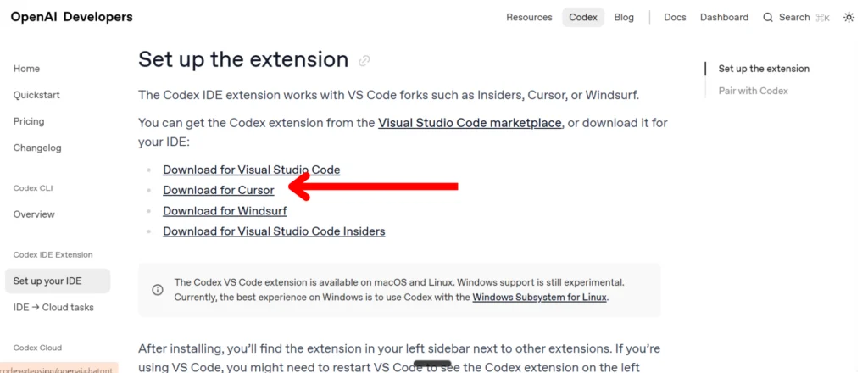
Task: Go to Home in sidebar
Action: pyautogui.click(x=26, y=69)
